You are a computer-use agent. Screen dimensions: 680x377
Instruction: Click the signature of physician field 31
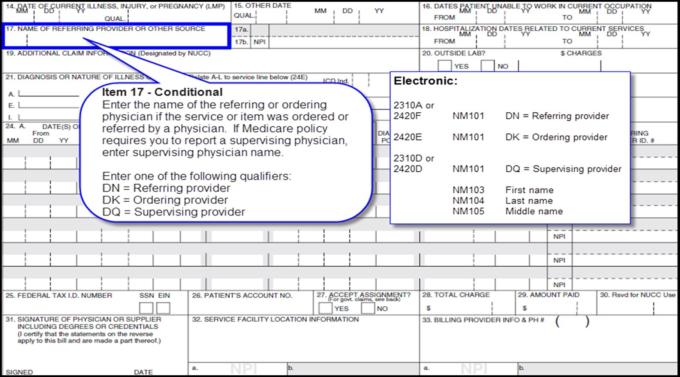click(95, 345)
